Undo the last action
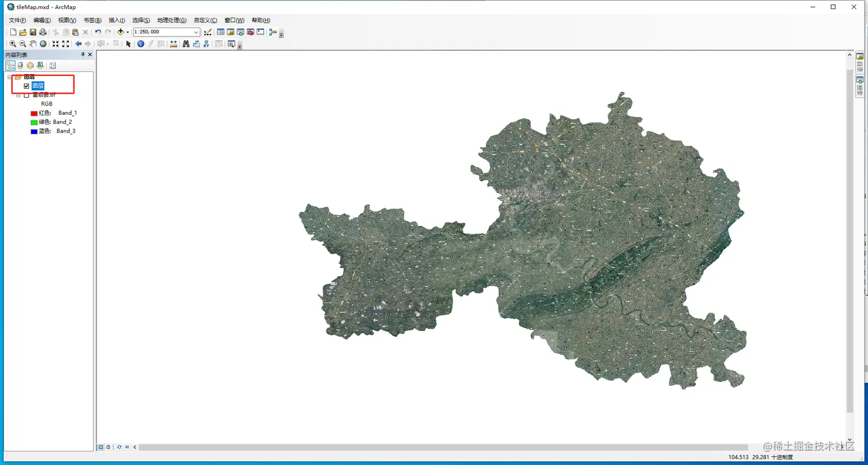Screen dimensions: 868x465 tap(98, 32)
